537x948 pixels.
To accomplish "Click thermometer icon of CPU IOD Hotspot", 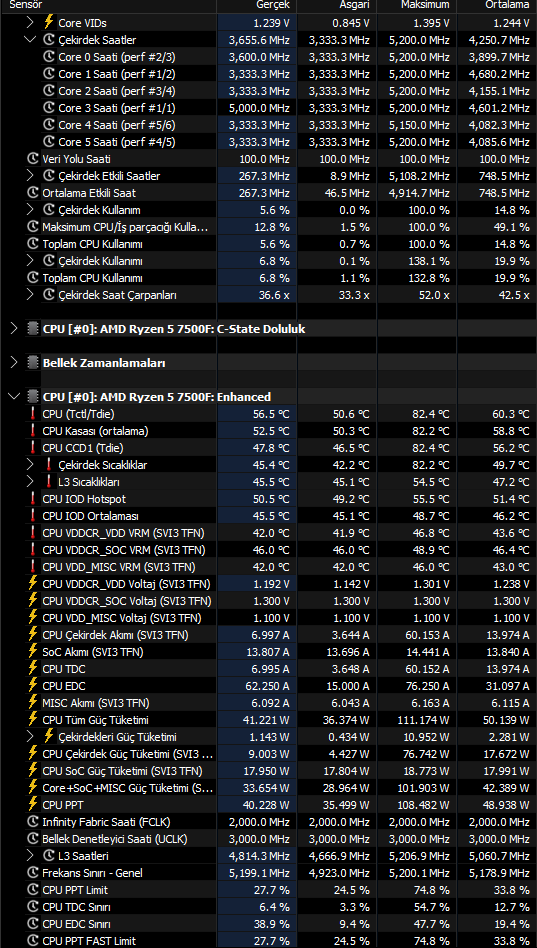I will coord(33,499).
